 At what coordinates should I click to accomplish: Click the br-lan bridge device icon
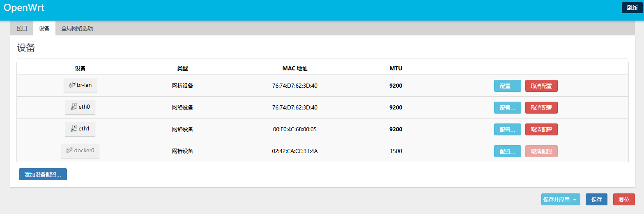(x=72, y=86)
